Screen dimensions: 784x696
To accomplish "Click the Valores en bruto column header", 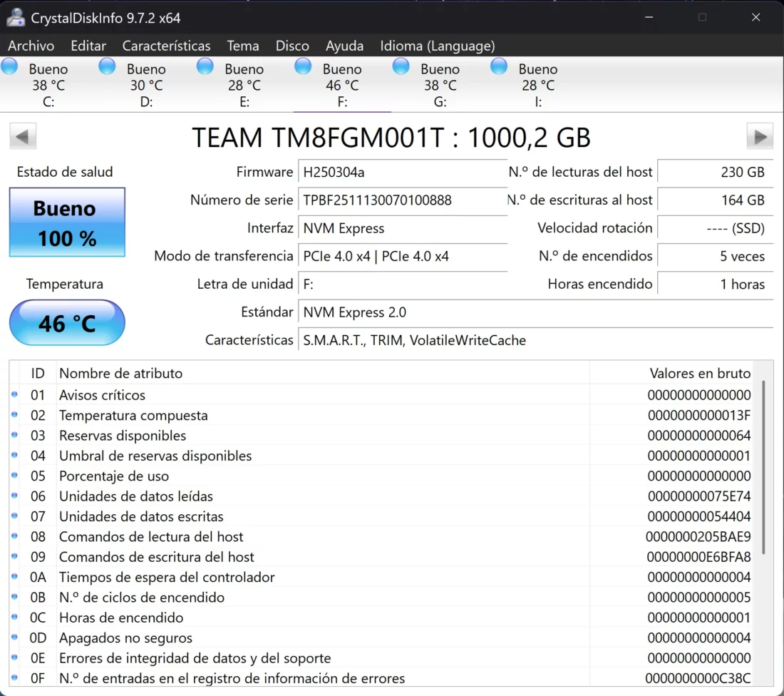I will click(x=671, y=373).
